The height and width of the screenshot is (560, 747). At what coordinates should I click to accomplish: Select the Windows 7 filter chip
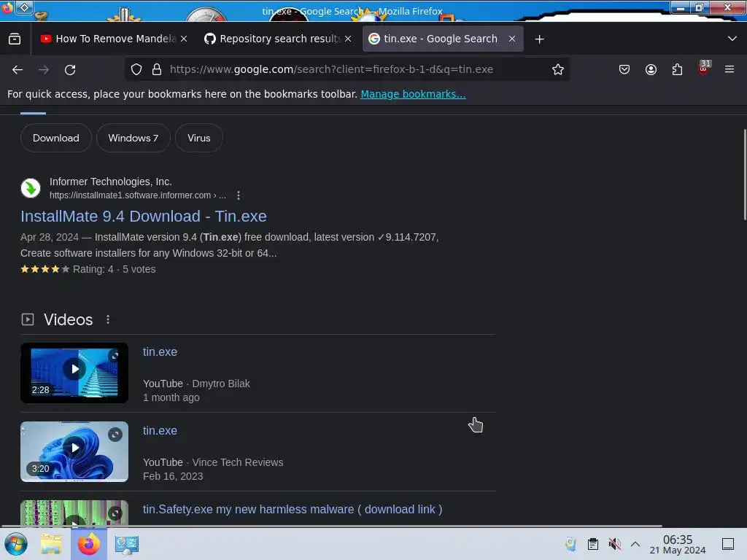[133, 138]
